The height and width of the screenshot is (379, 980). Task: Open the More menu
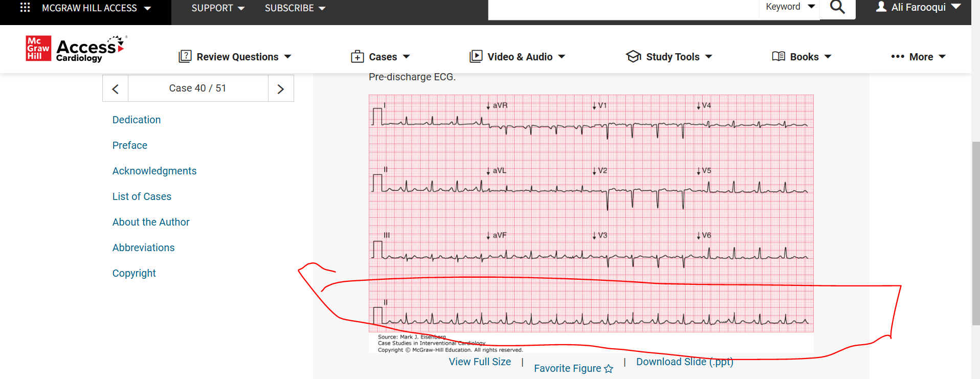tap(918, 57)
